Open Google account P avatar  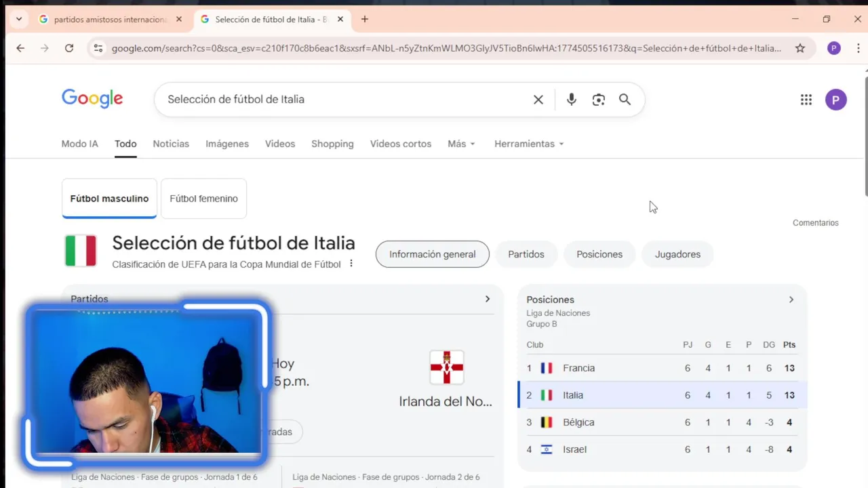pos(836,100)
